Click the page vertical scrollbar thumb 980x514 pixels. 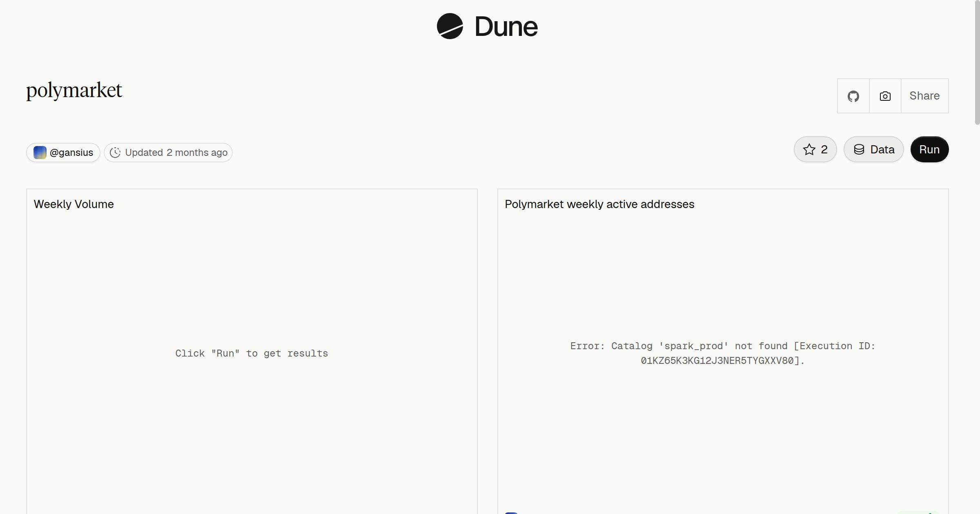977,62
